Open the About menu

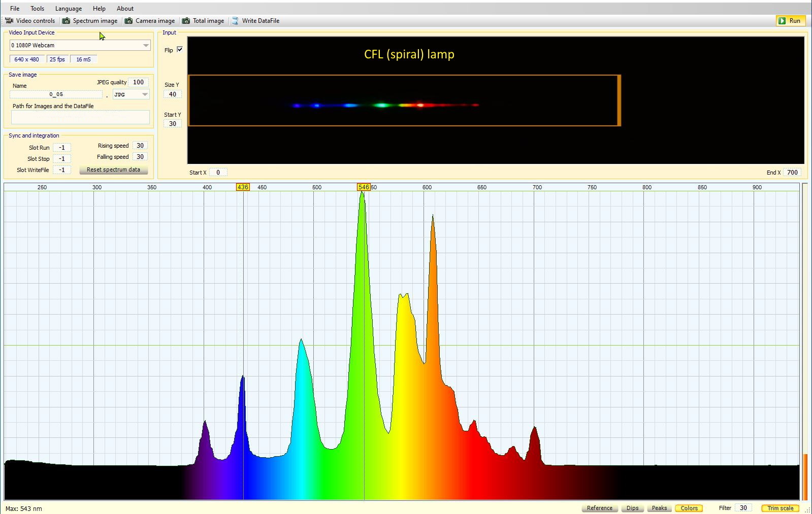tap(125, 9)
